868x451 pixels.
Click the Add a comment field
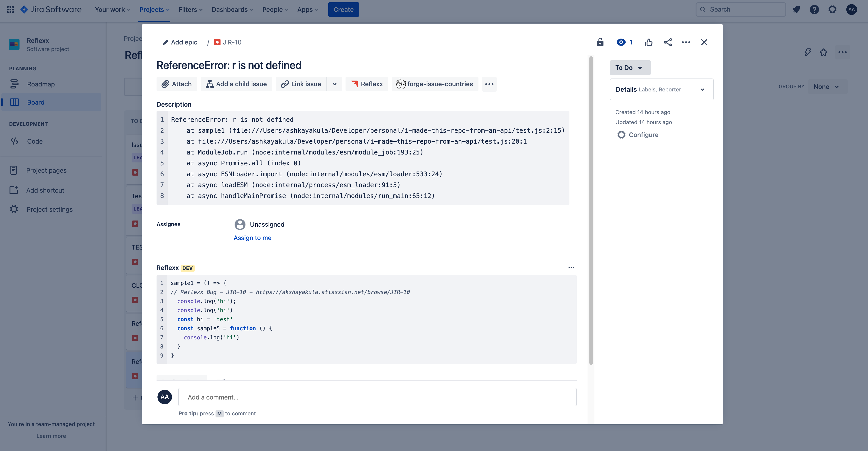[x=377, y=397]
